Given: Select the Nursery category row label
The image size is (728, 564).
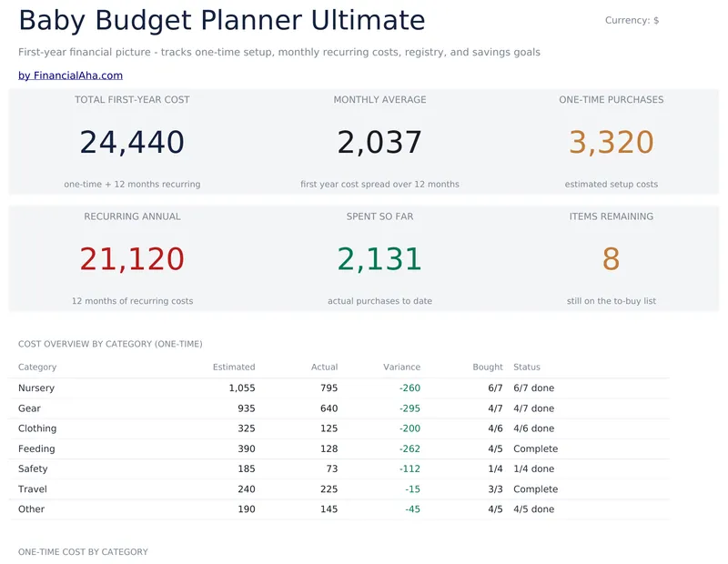Looking at the screenshot, I should (x=36, y=388).
